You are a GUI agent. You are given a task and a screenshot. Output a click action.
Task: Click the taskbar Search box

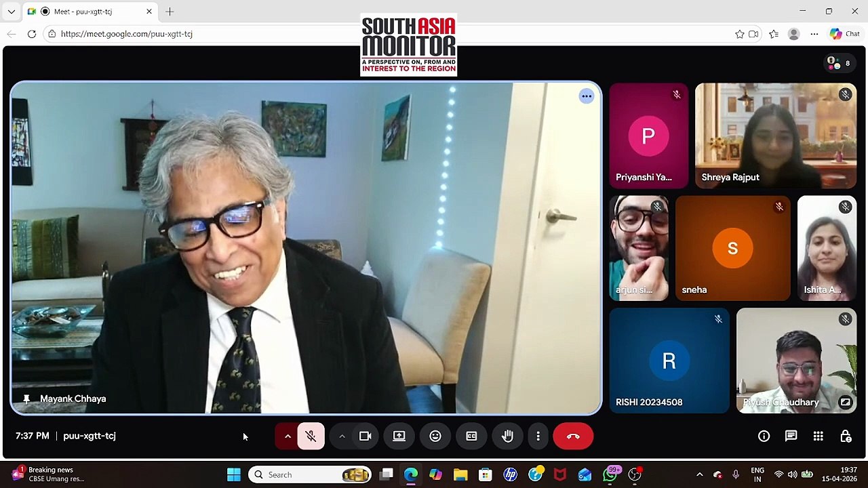pos(311,475)
